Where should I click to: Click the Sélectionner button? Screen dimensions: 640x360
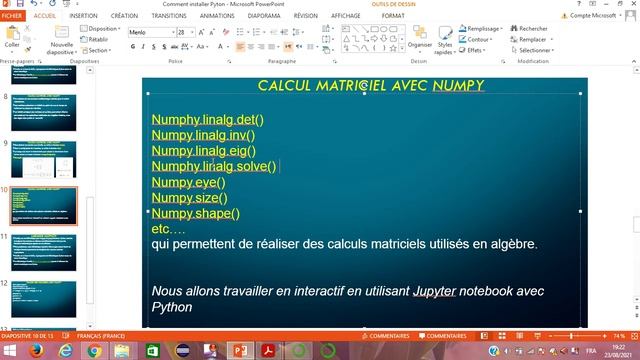click(533, 50)
